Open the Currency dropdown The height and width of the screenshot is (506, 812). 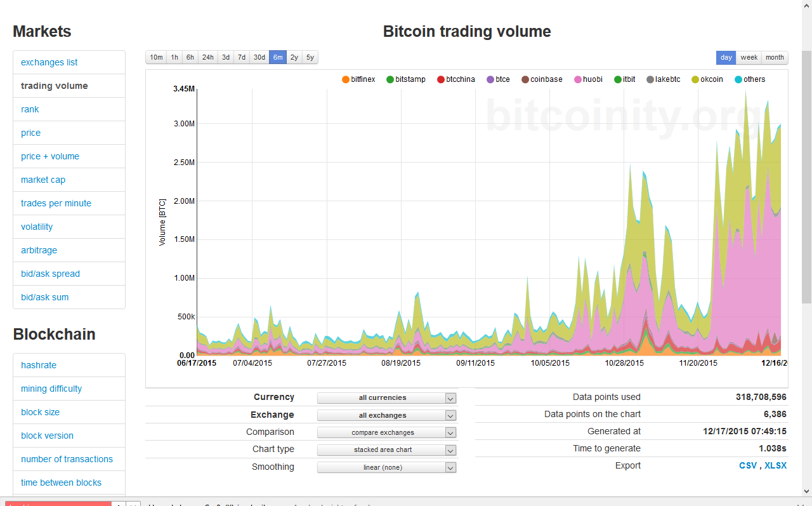386,398
